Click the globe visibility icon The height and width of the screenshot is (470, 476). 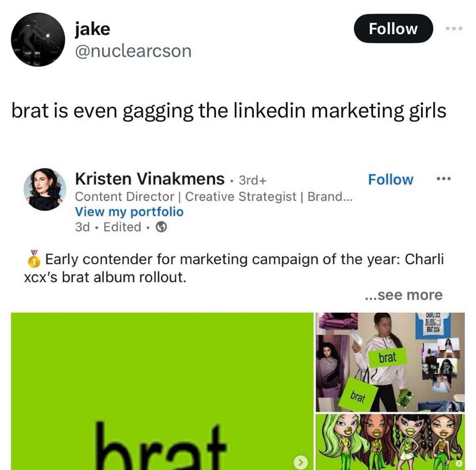click(161, 227)
